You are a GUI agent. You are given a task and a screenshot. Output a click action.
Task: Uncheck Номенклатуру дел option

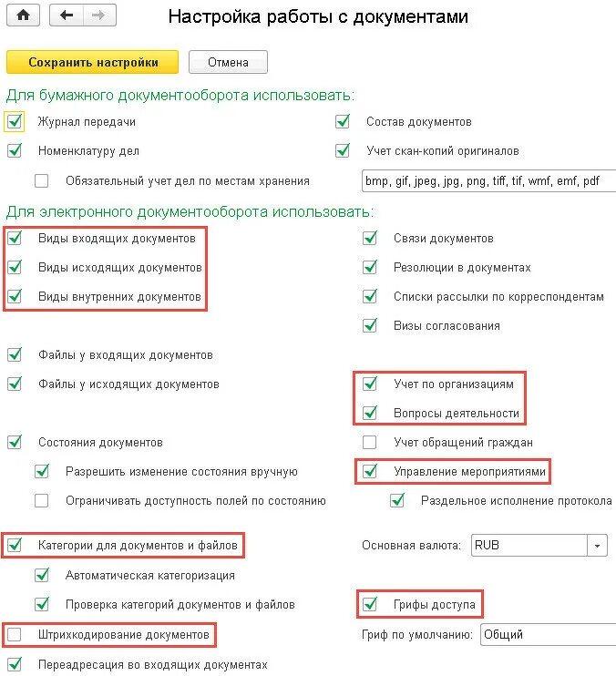pos(15,150)
